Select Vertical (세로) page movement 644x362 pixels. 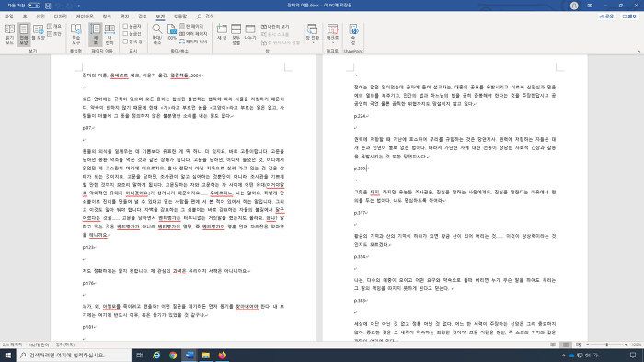click(x=96, y=34)
